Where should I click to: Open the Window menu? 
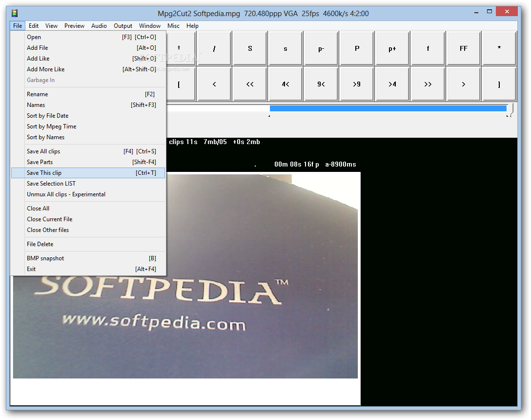coord(150,26)
